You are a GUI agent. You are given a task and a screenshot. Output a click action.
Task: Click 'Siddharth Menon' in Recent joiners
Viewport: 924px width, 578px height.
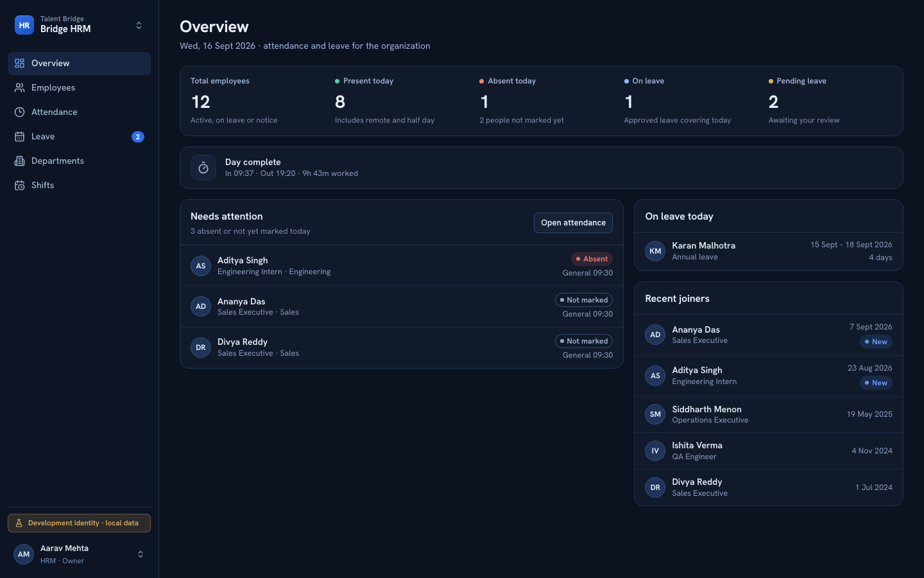706,409
